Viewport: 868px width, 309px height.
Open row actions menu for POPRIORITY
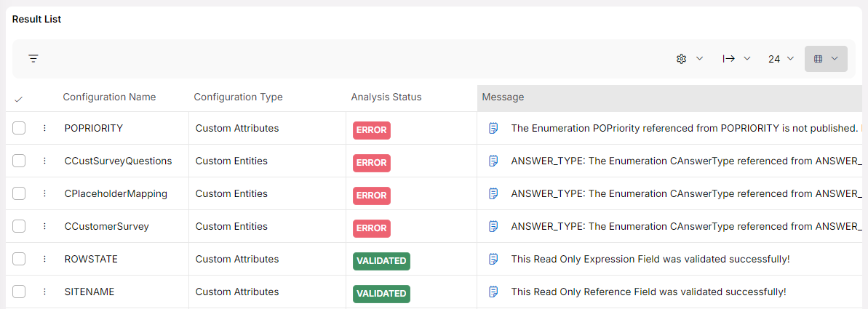coord(45,128)
